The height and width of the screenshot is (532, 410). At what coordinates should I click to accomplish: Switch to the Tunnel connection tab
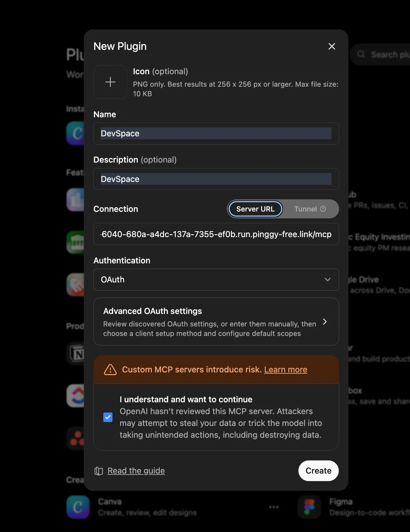(x=310, y=209)
